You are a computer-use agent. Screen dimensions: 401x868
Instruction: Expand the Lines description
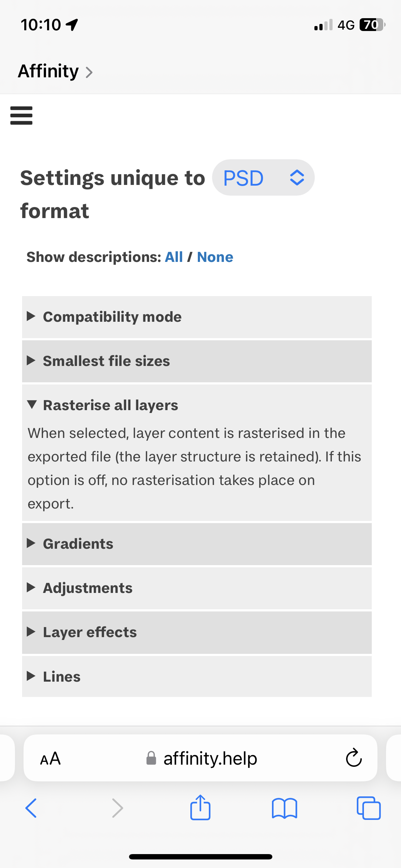(62, 676)
